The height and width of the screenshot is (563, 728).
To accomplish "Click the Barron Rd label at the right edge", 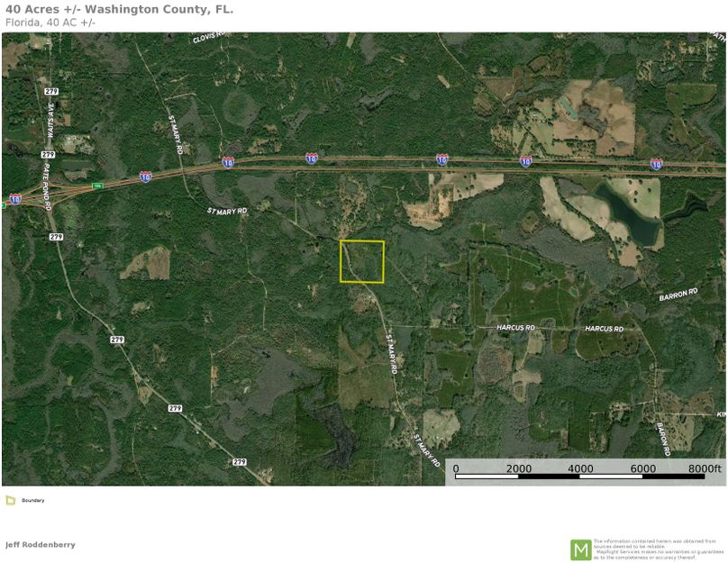I will pos(678,295).
